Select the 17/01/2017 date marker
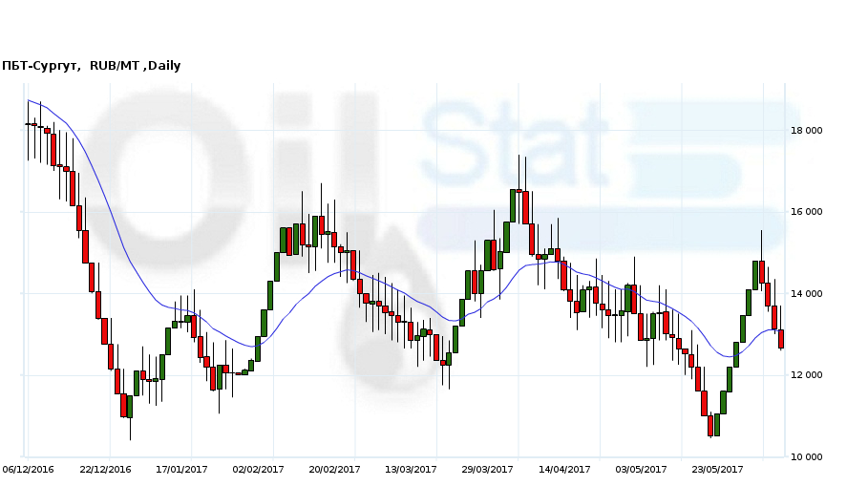 click(181, 470)
